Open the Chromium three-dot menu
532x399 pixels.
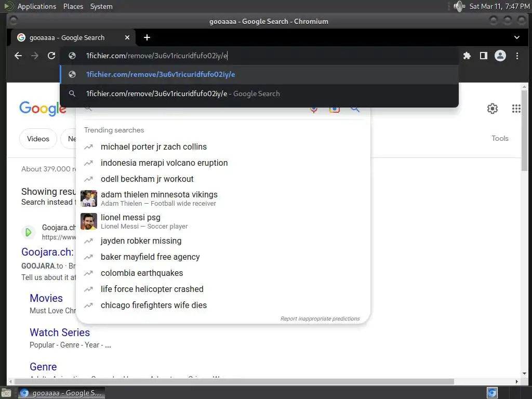(x=517, y=56)
